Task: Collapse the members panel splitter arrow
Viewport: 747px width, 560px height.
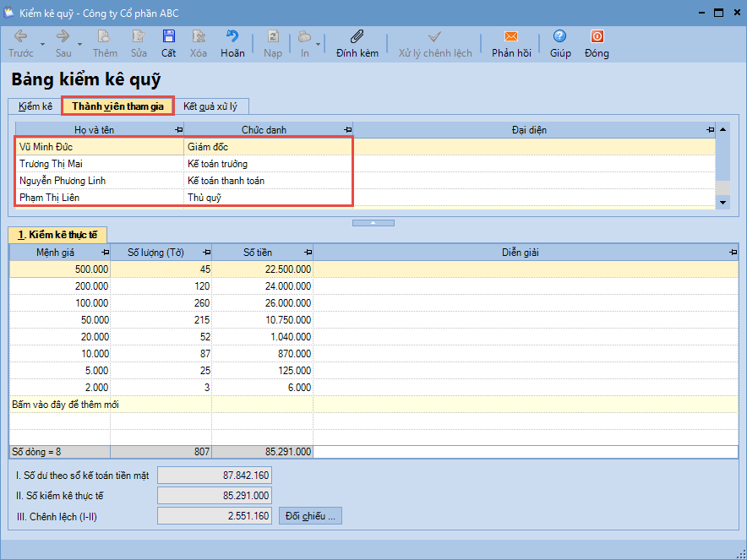Action: (x=373, y=223)
